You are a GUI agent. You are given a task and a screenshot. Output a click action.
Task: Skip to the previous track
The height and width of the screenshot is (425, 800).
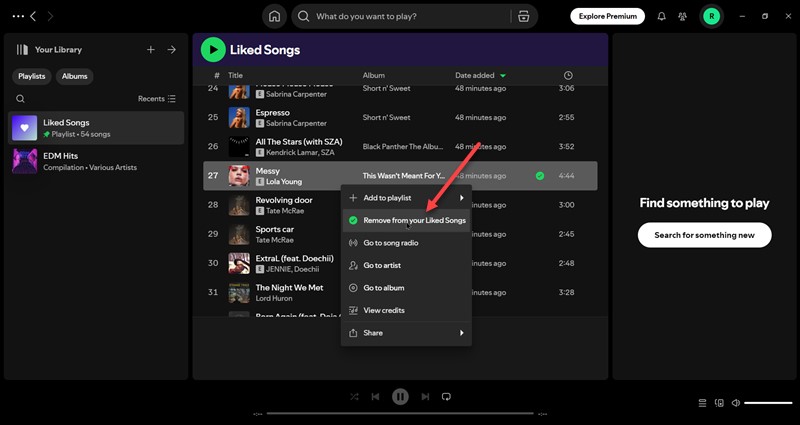click(376, 396)
